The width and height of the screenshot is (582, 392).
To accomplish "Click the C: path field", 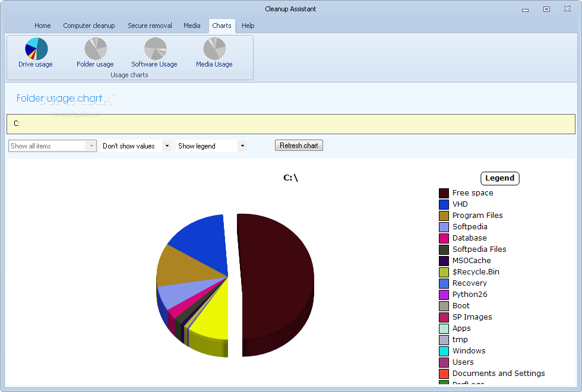I will [291, 124].
